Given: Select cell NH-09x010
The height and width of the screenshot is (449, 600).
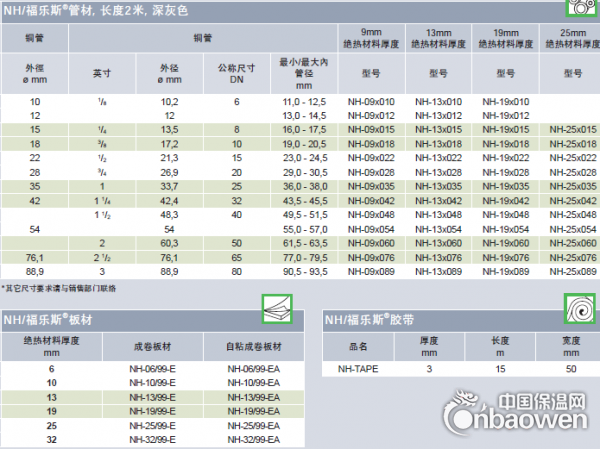Looking at the screenshot, I should [x=371, y=102].
